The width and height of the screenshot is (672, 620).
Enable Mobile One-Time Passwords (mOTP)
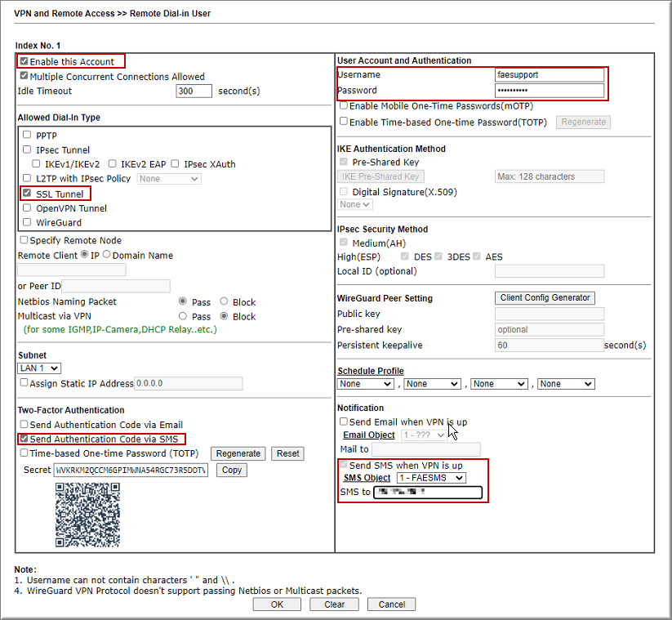point(344,105)
